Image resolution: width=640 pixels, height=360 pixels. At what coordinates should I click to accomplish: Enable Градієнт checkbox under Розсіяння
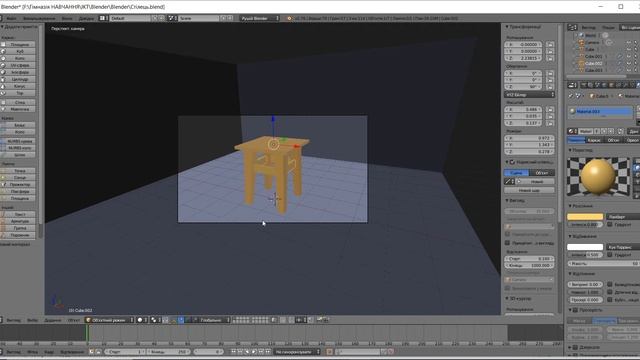(610, 224)
